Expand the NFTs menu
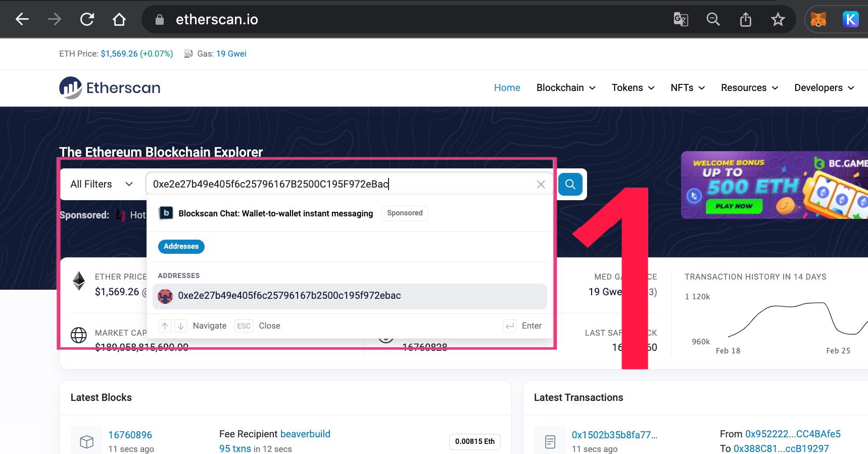 pyautogui.click(x=688, y=88)
